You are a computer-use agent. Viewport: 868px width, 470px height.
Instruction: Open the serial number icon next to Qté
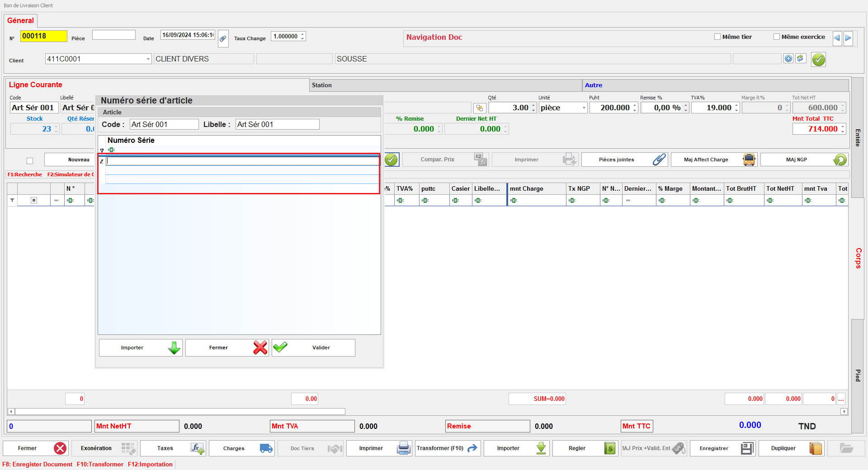pyautogui.click(x=480, y=108)
